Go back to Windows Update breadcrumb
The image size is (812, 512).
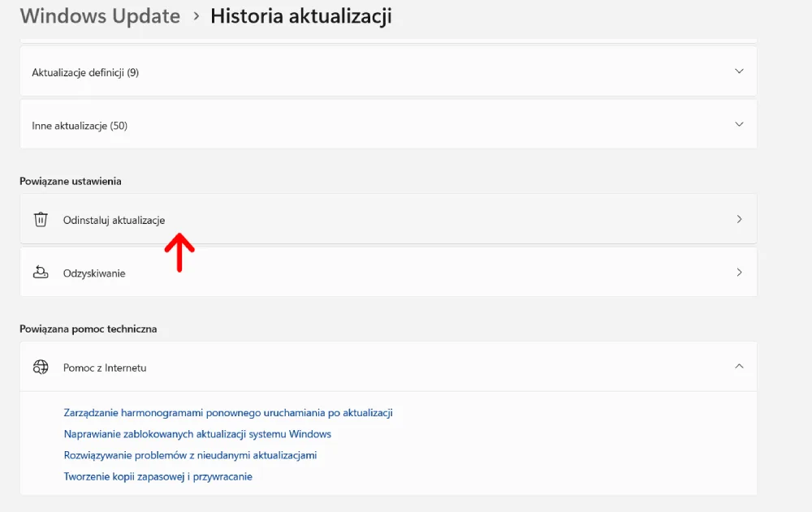click(x=100, y=16)
